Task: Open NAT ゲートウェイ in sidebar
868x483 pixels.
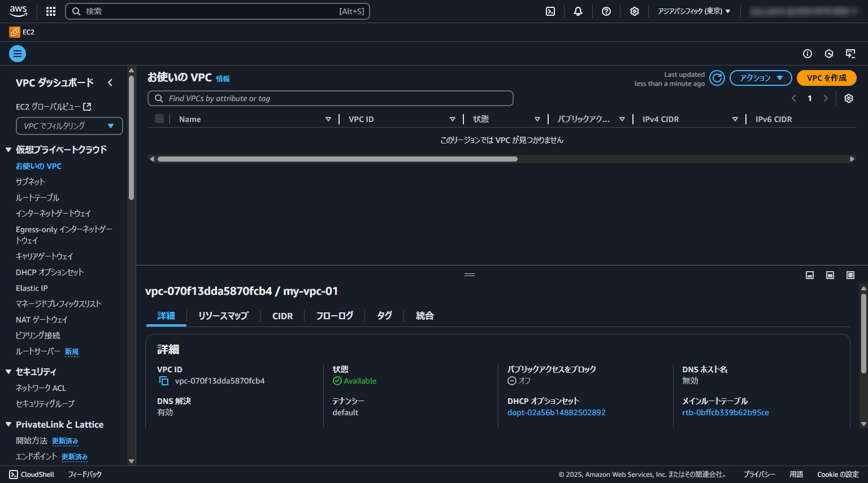Action: click(42, 320)
